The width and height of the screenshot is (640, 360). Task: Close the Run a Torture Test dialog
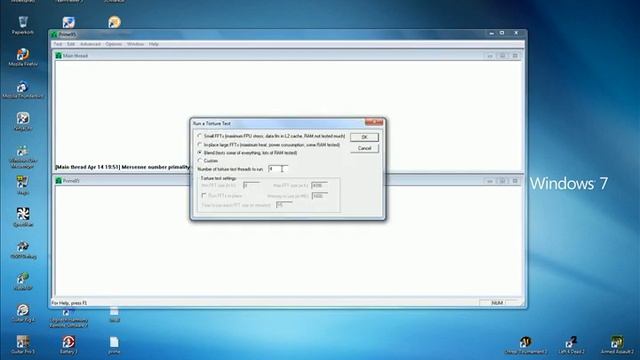(374, 122)
